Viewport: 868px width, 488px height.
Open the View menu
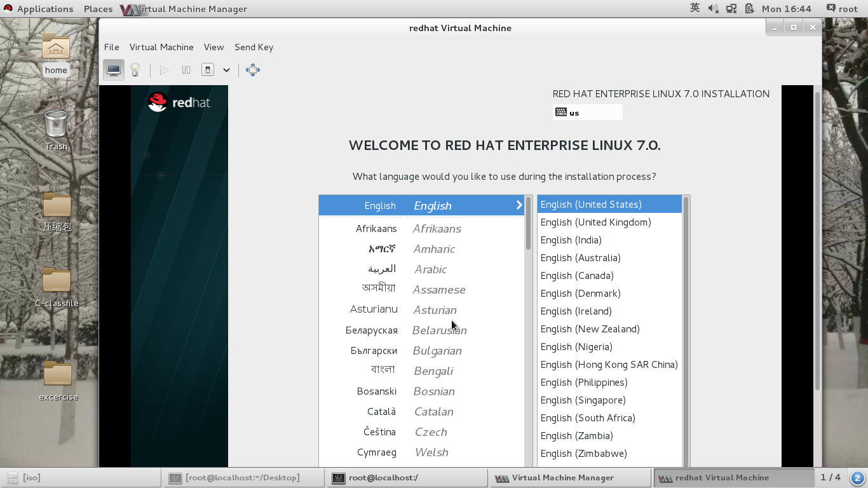point(214,47)
